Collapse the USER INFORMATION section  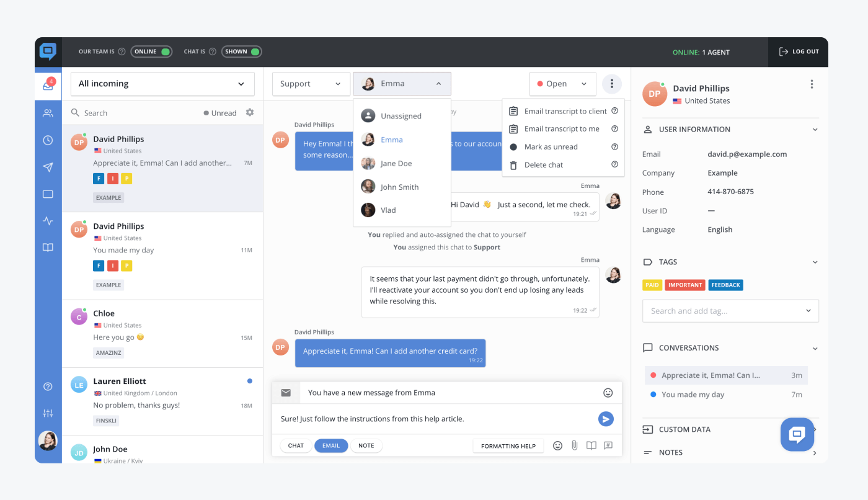tap(814, 129)
